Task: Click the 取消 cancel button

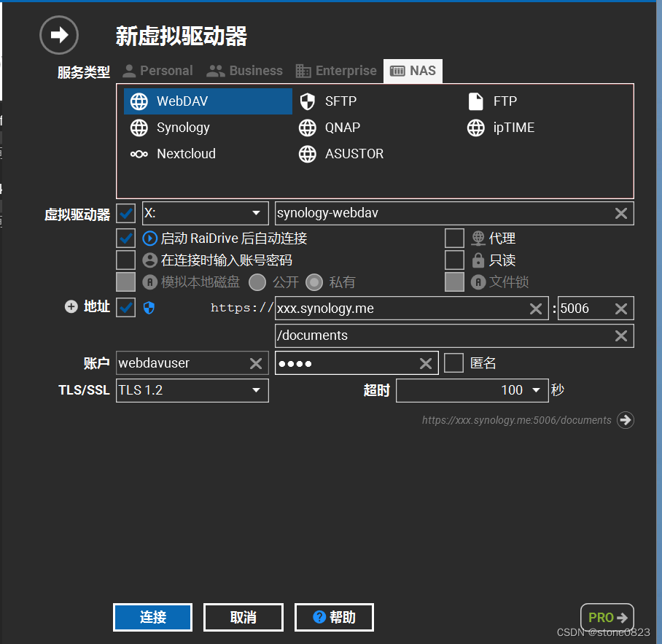Action: pyautogui.click(x=244, y=618)
